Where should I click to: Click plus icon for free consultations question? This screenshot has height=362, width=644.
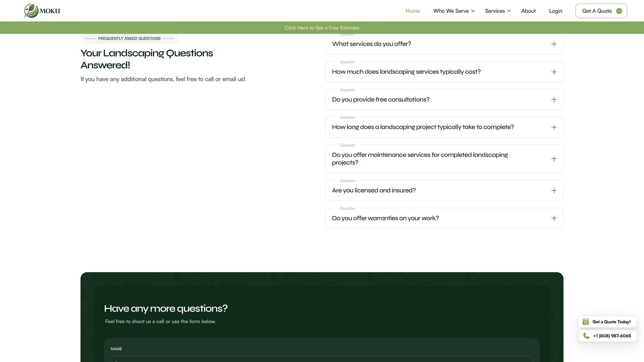[554, 99]
